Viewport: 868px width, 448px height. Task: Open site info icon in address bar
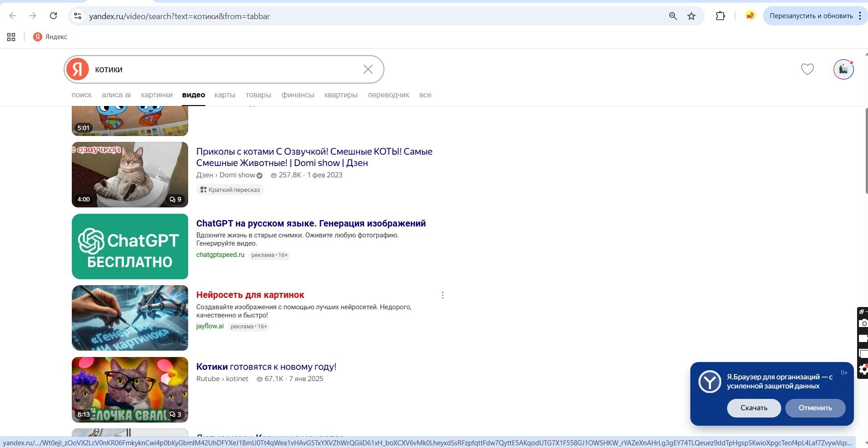(x=78, y=16)
